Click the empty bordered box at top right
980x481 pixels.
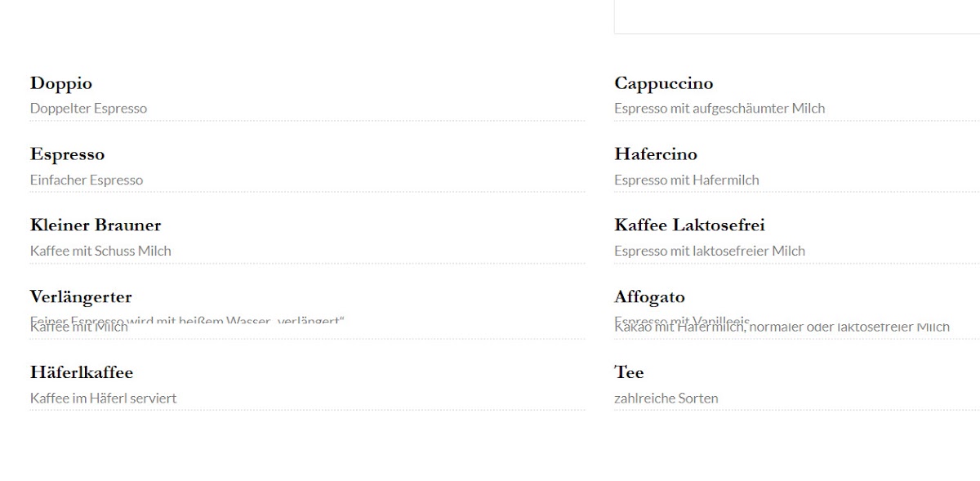coord(796,16)
